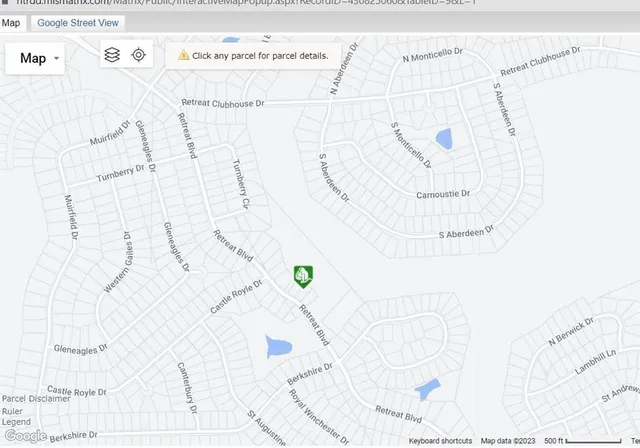The width and height of the screenshot is (640, 448).
Task: Click the parcel details notice banner
Action: [253, 56]
